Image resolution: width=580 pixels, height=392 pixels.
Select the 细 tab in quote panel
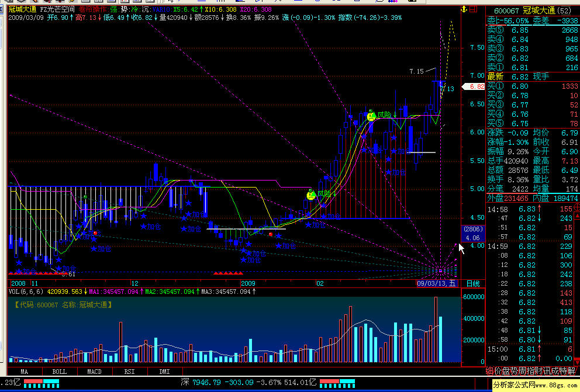489,371
